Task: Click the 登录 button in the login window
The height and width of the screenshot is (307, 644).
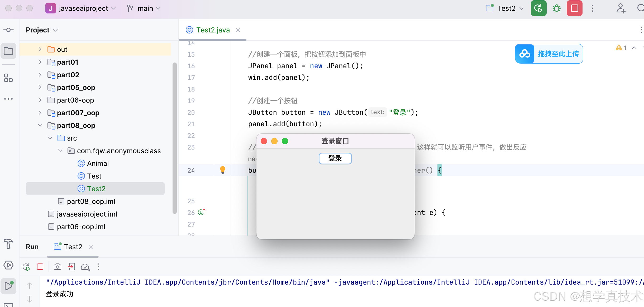Action: coord(335,159)
